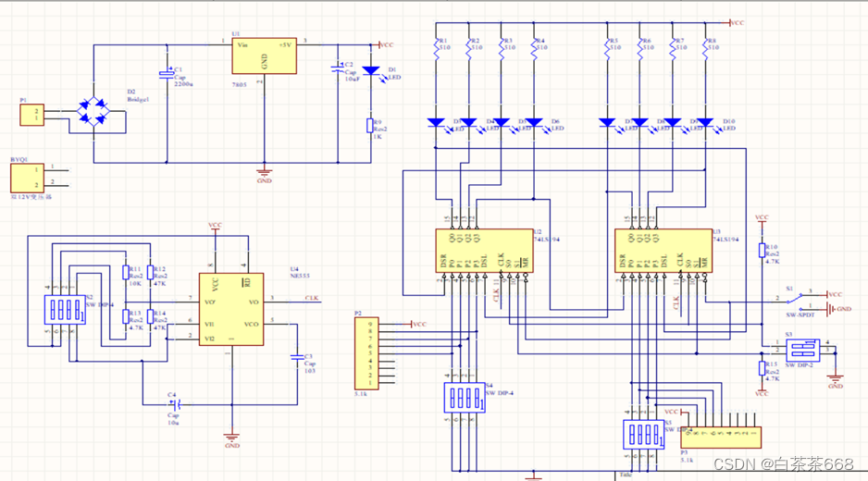Select resistor R5 510 symbol
868x481 pixels.
point(607,49)
